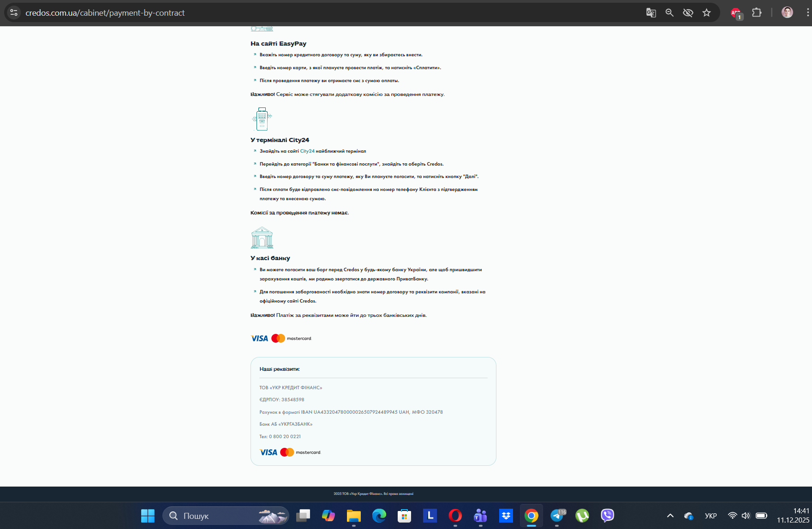Click the VISA logo inside the requisites card
Screen dimensions: 812x529
269,452
